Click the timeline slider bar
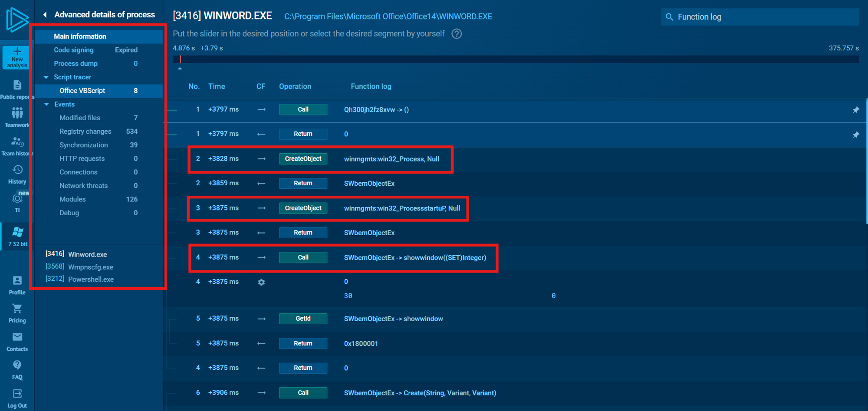The height and width of the screenshot is (411, 868). (x=515, y=59)
